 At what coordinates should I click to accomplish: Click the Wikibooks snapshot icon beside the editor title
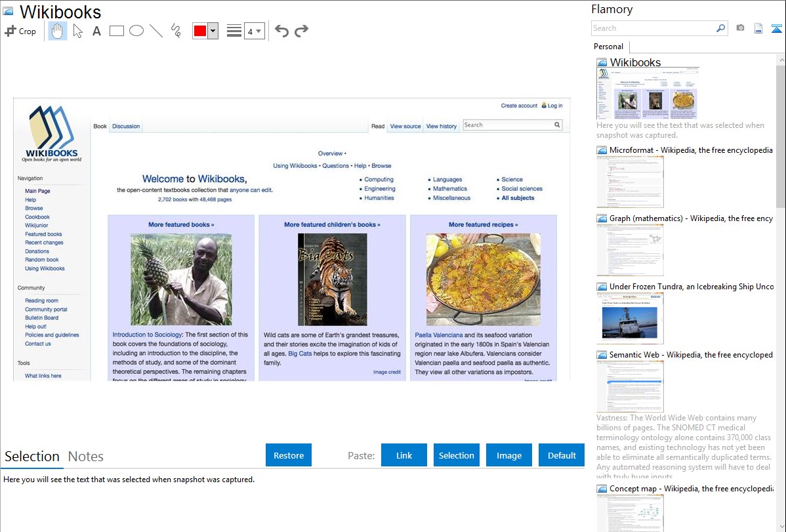click(x=8, y=12)
